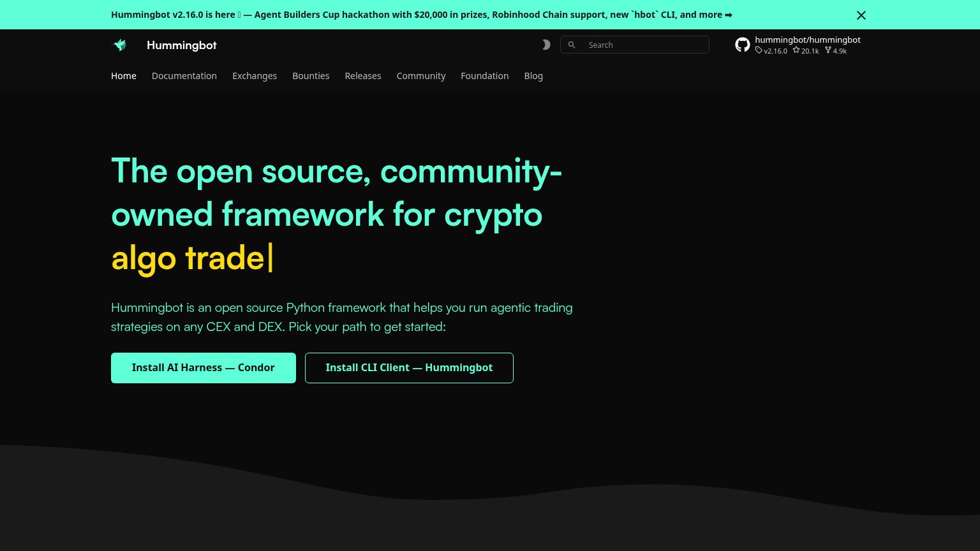980x551 pixels.
Task: View the Foundation tab
Action: point(485,76)
